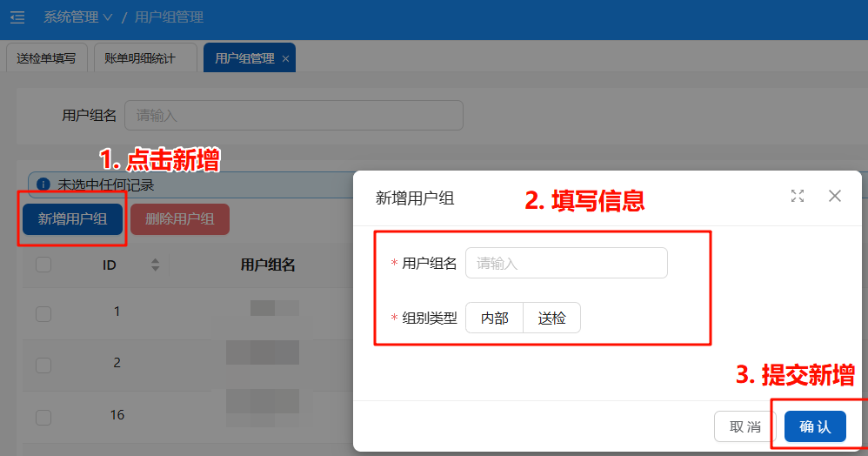
Task: Maximize the 新增用户组 dialog to fullscreen
Action: tap(797, 196)
